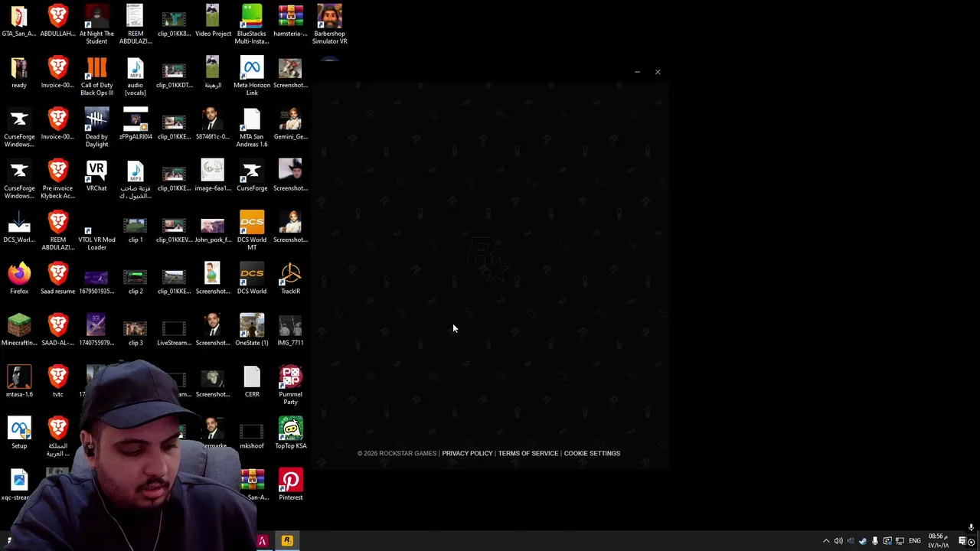Select the MinecraftIn... installer icon
The height and width of the screenshot is (551, 980).
click(19, 329)
